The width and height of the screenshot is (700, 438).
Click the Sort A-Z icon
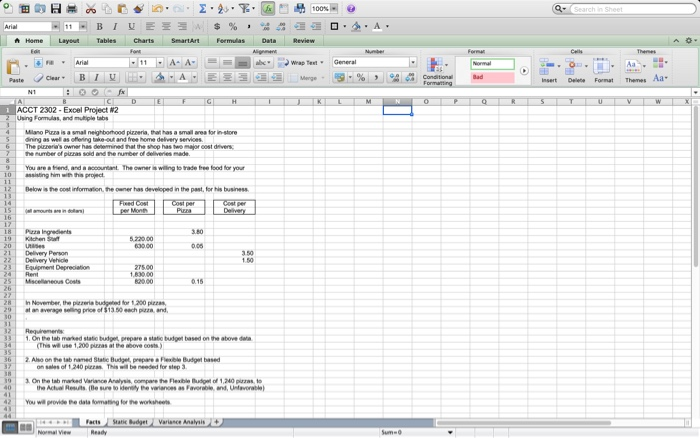tap(223, 8)
